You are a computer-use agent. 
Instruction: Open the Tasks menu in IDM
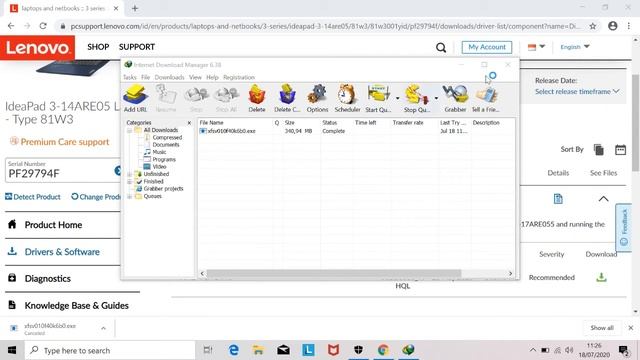pos(130,77)
